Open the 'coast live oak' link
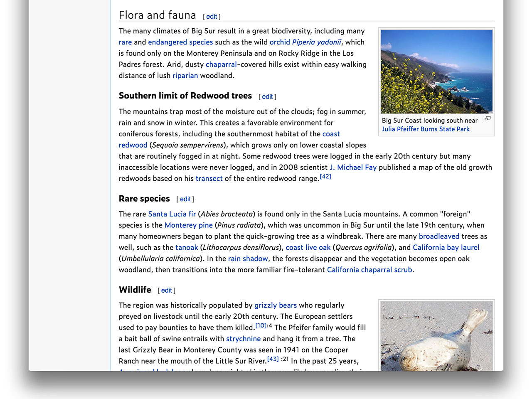This screenshot has height=399, width=532. (x=308, y=248)
